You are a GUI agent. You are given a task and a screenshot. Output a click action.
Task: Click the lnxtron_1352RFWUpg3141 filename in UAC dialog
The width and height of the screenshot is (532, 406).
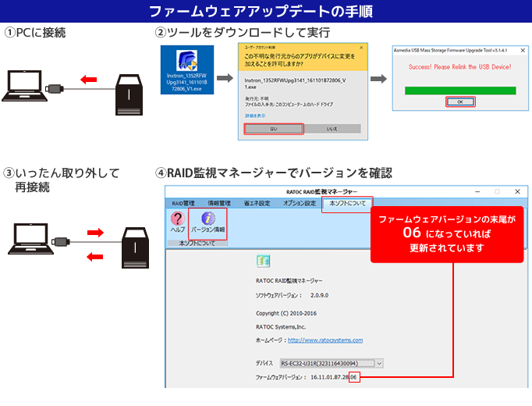[x=295, y=84]
